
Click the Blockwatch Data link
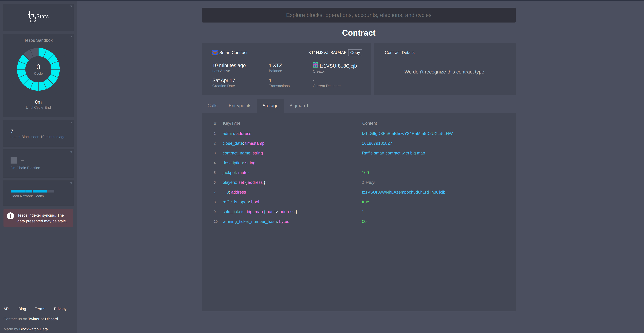click(x=33, y=329)
